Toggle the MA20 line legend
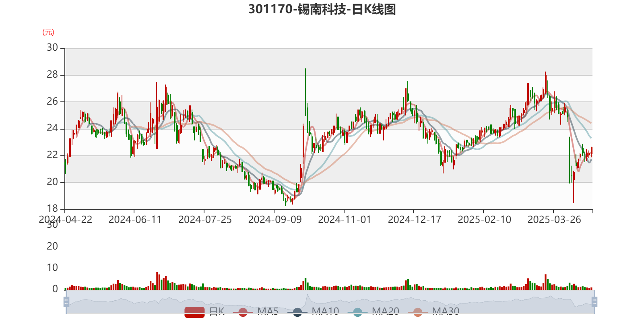 [x=373, y=312]
